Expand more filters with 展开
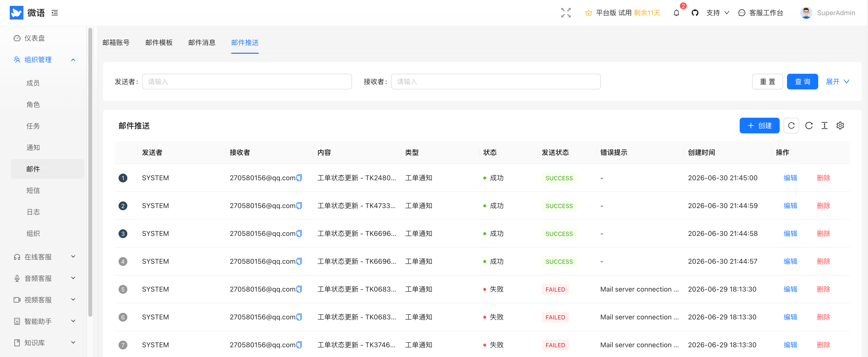 pos(838,82)
